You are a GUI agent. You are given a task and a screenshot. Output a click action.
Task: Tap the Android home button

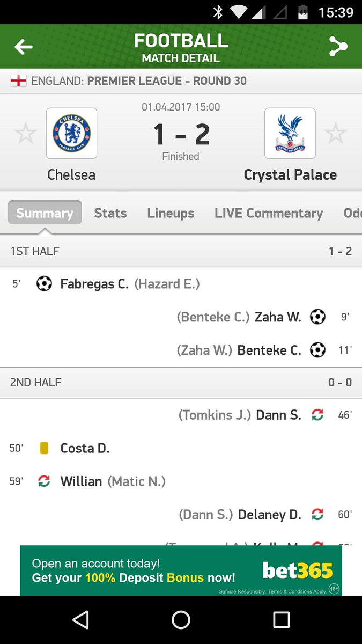click(181, 620)
